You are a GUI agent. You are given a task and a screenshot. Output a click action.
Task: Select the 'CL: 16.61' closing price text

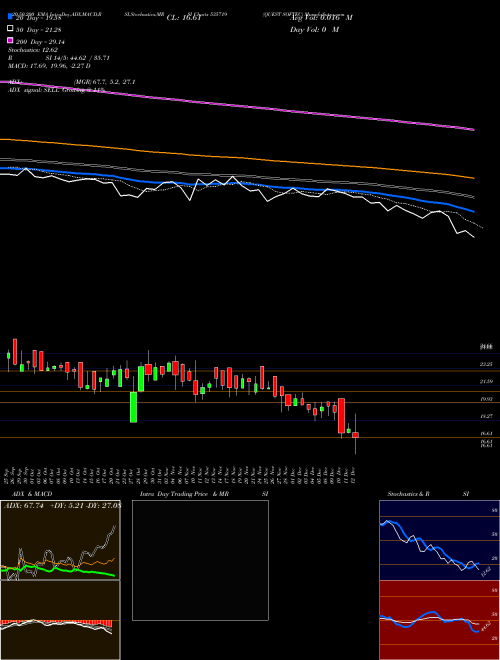point(184,18)
